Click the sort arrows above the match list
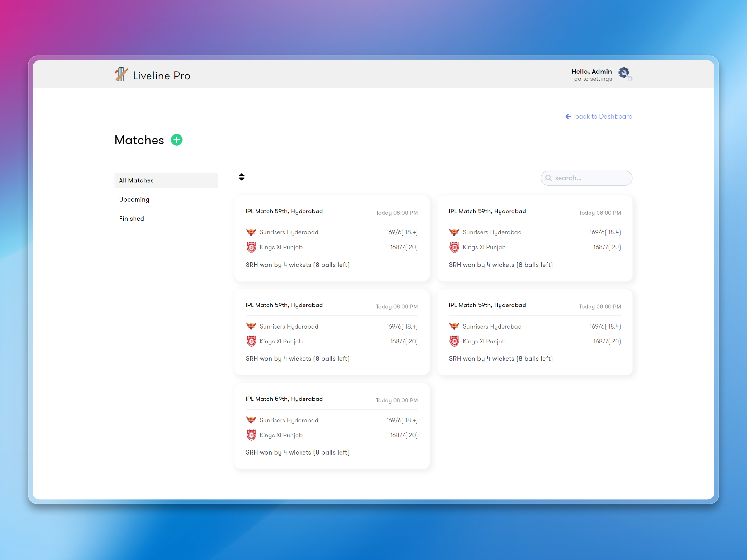This screenshot has height=560, width=747. tap(242, 176)
